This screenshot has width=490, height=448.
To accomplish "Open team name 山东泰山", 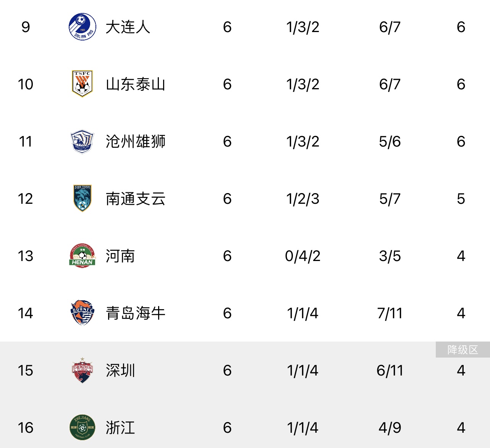I will click(x=136, y=84).
